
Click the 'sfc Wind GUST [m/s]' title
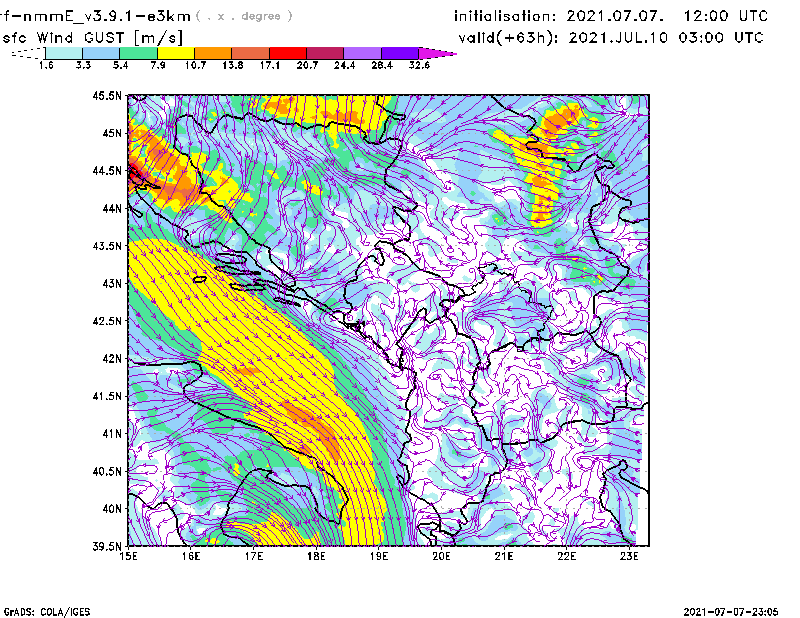click(x=92, y=38)
